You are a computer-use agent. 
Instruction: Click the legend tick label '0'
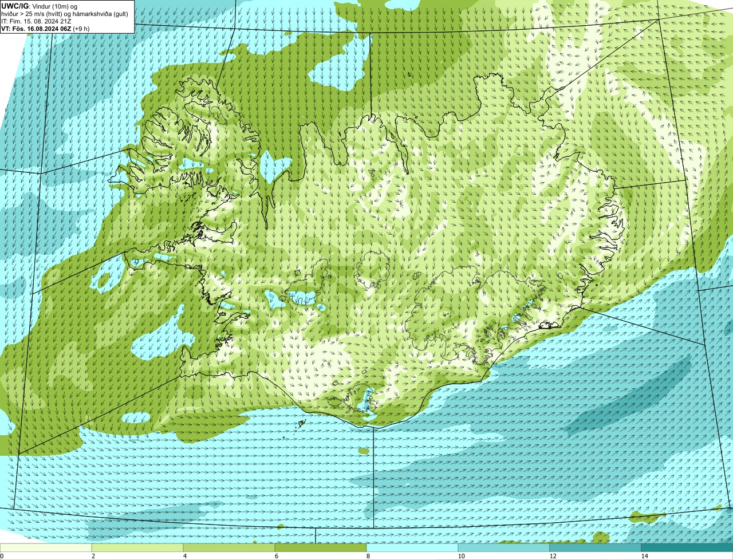click(2, 556)
